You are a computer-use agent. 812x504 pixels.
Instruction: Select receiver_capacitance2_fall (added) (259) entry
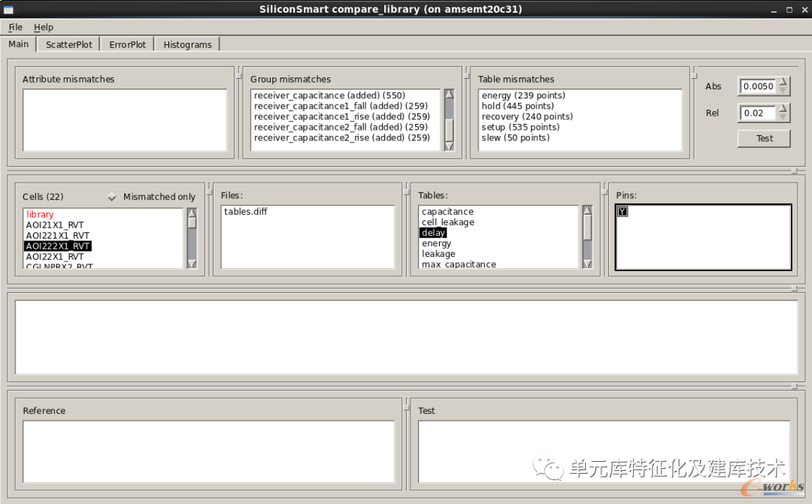pyautogui.click(x=341, y=127)
